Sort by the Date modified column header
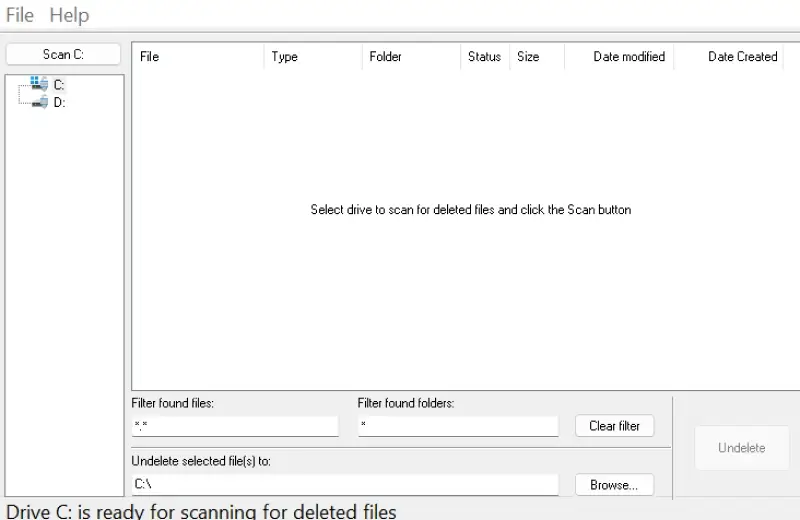800x520 pixels. (x=619, y=57)
